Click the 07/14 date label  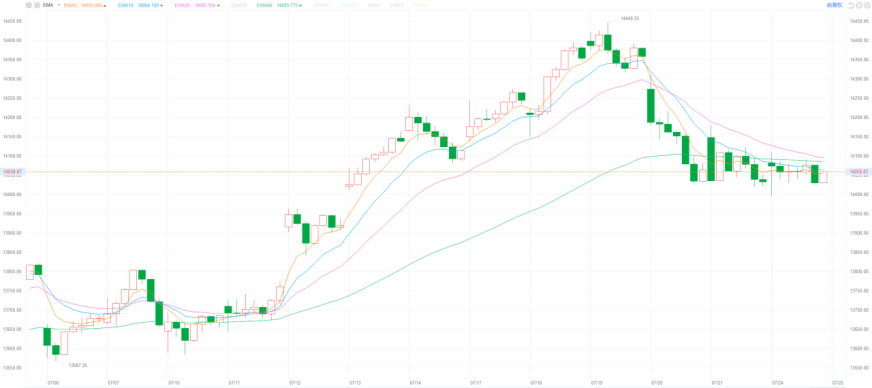point(415,383)
